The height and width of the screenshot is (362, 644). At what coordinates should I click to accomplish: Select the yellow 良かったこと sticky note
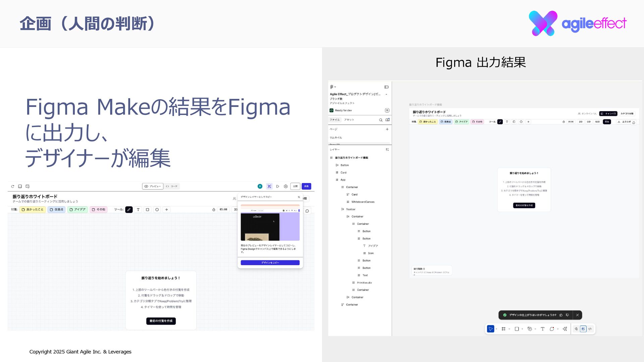(33, 209)
